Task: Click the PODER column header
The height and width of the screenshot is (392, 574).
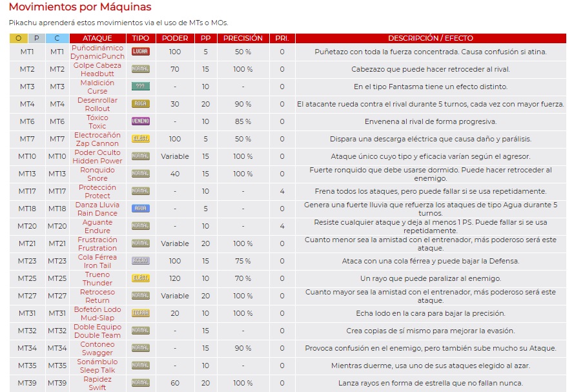Action: click(175, 38)
